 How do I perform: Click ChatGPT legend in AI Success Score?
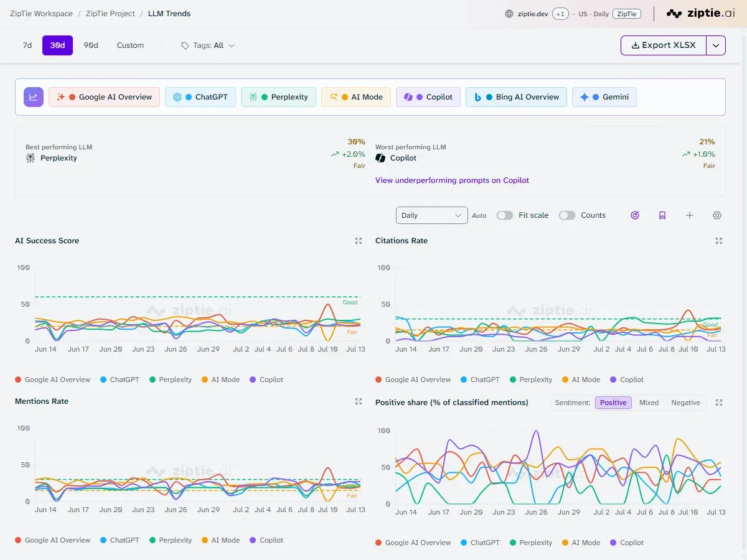click(120, 380)
